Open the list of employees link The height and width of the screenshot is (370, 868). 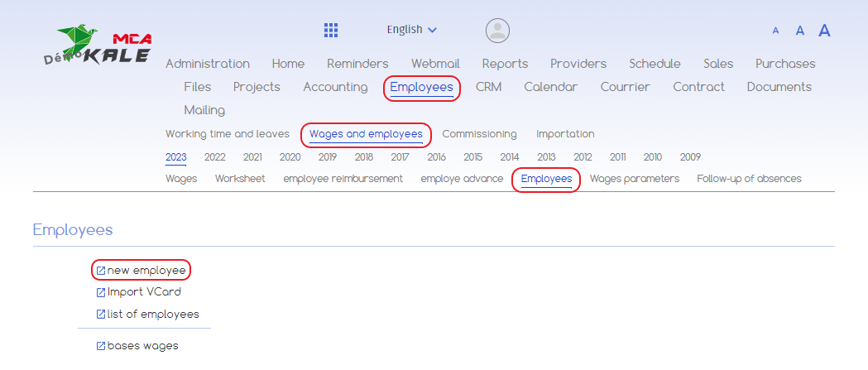coord(153,315)
